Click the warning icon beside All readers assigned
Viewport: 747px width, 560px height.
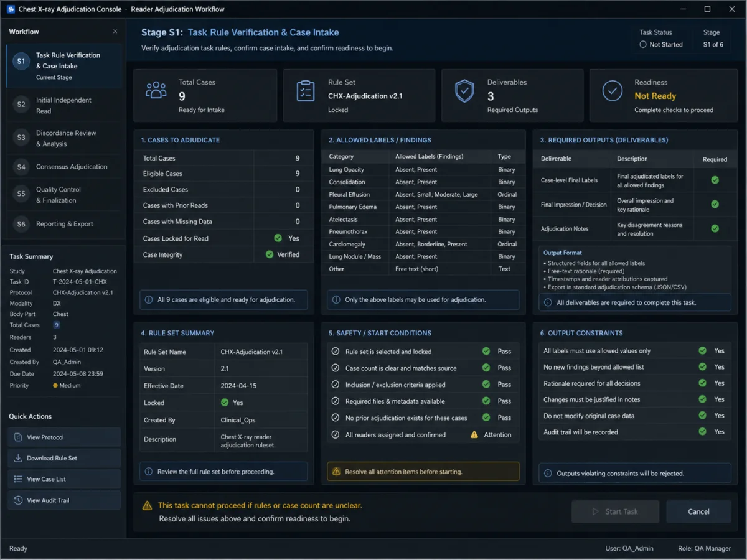point(474,435)
